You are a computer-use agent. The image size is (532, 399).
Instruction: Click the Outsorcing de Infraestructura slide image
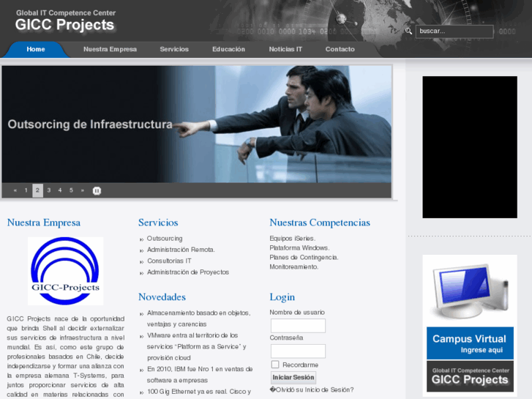196,124
